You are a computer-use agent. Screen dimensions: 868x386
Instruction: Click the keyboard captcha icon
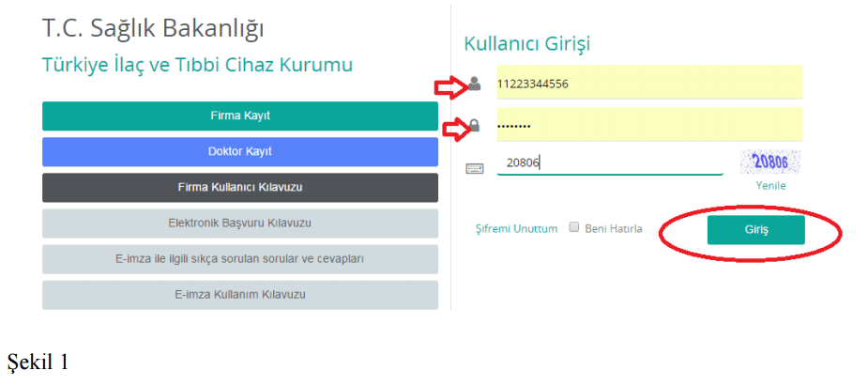tap(475, 168)
